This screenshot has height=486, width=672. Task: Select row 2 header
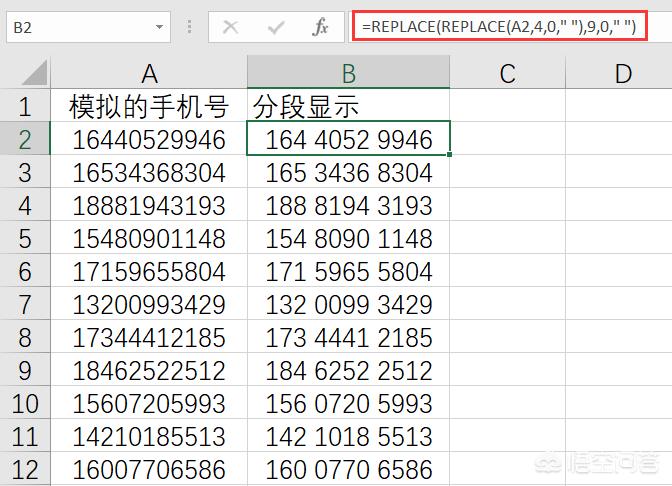click(25, 138)
